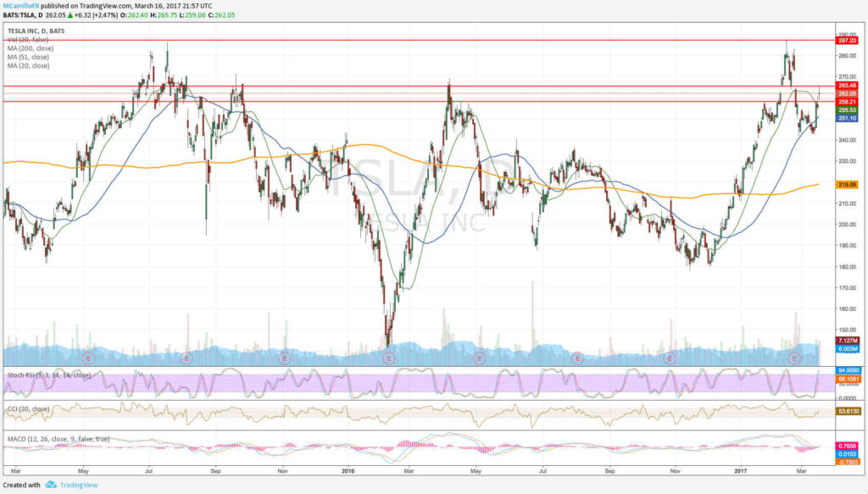Image resolution: width=868 pixels, height=494 pixels.
Task: Click the 240.00 tick on price axis
Action: pyautogui.click(x=848, y=141)
